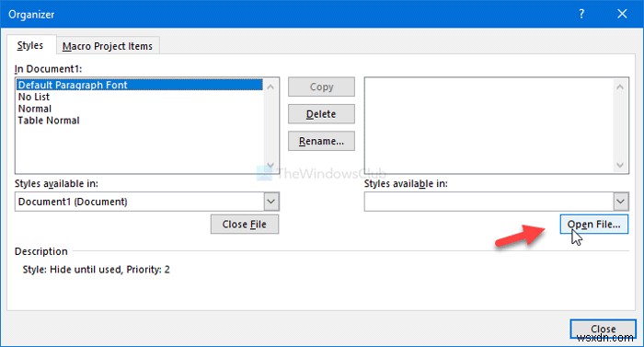Screen dimensions: 644x347
Task: Click the help question mark icon
Action: point(581,14)
